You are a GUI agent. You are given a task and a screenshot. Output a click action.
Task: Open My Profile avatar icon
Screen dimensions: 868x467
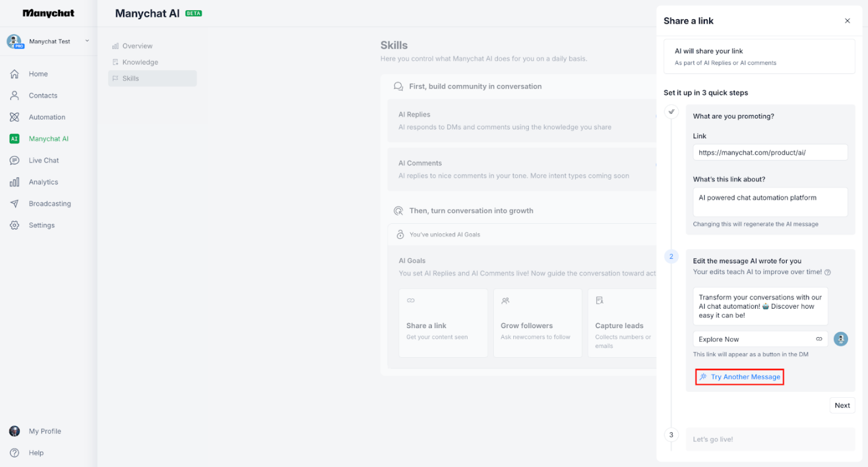pos(14,431)
